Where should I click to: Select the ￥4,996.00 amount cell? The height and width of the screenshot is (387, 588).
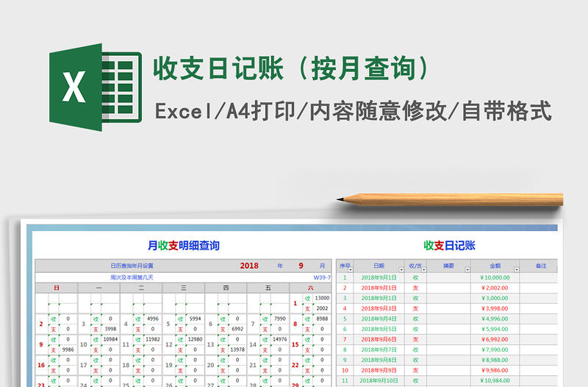tap(495, 319)
